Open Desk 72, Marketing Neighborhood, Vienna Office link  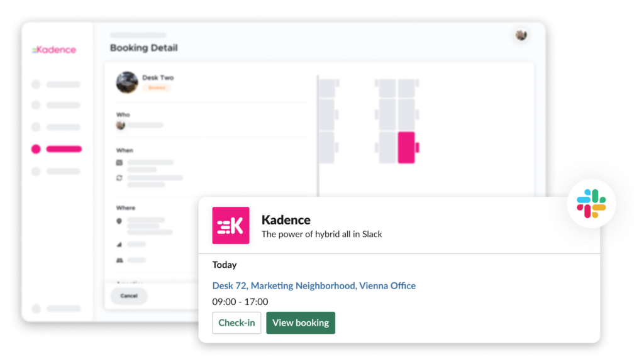pyautogui.click(x=314, y=285)
